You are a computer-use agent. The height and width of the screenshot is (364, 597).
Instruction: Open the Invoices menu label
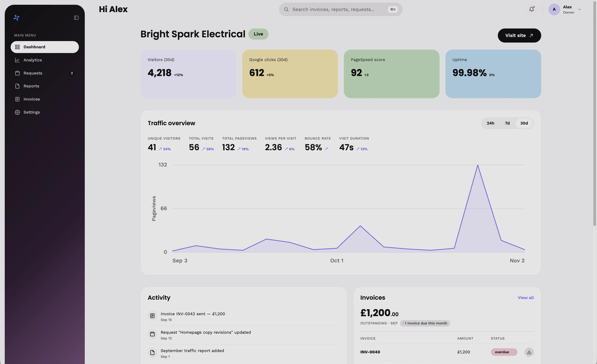[x=31, y=99]
